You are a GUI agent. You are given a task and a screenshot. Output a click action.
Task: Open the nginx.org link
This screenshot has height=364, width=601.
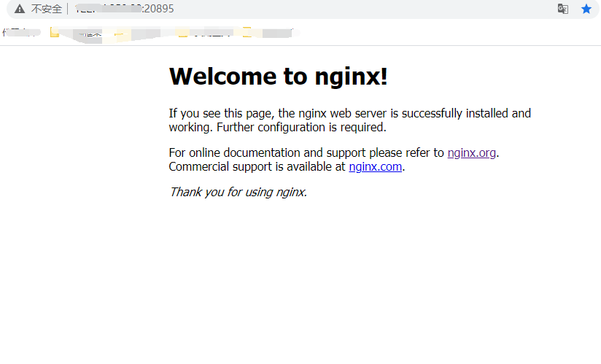tap(471, 153)
